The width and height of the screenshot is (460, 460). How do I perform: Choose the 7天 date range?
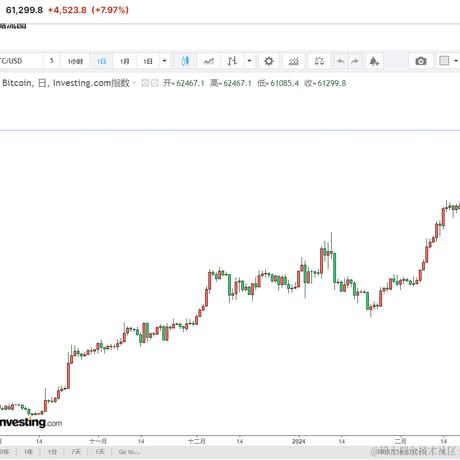(x=76, y=452)
